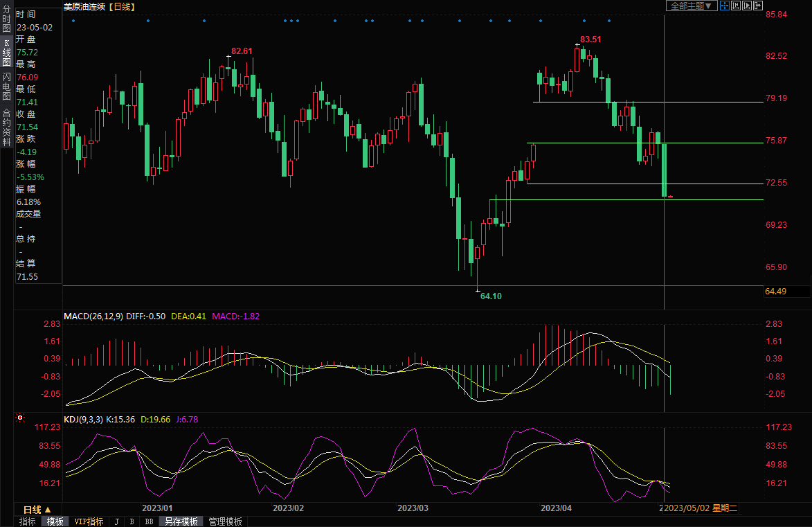
Task: Toggle the VIP指标 option
Action: [x=89, y=521]
